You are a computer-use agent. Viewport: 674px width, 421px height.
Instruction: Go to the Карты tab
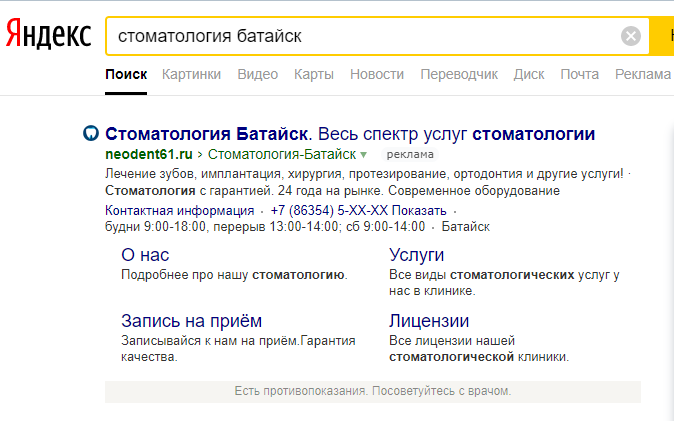314,74
